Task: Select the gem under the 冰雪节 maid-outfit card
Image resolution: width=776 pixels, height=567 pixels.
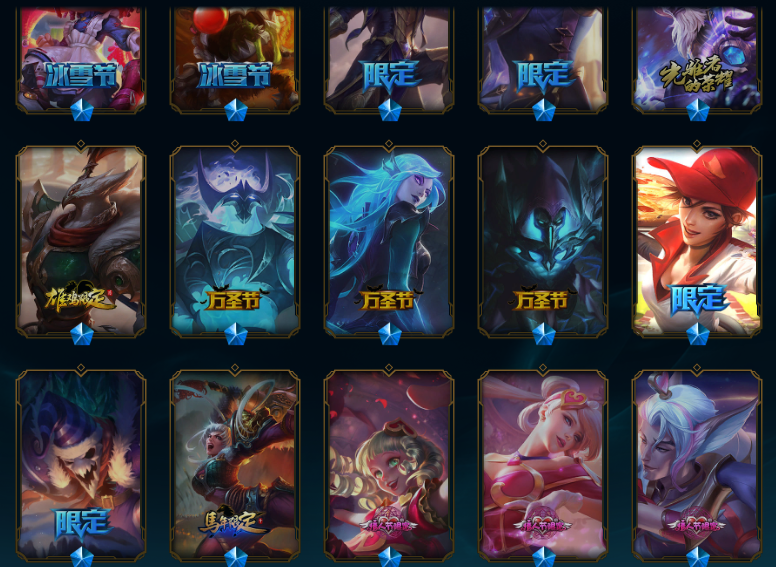Action: [x=82, y=110]
